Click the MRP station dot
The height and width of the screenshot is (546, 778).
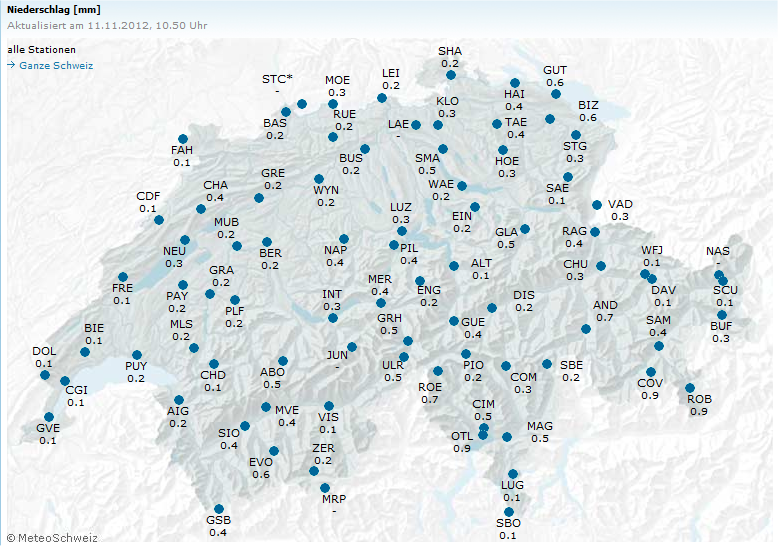click(324, 488)
